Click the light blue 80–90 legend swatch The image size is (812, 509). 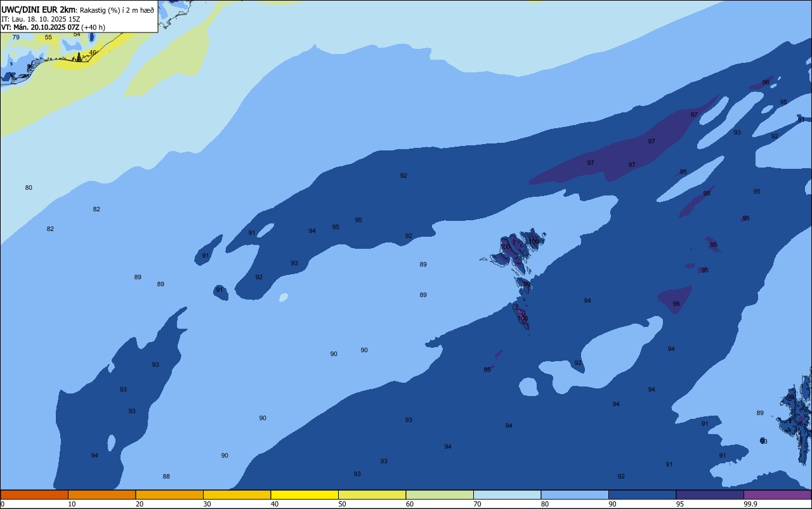tap(575, 494)
